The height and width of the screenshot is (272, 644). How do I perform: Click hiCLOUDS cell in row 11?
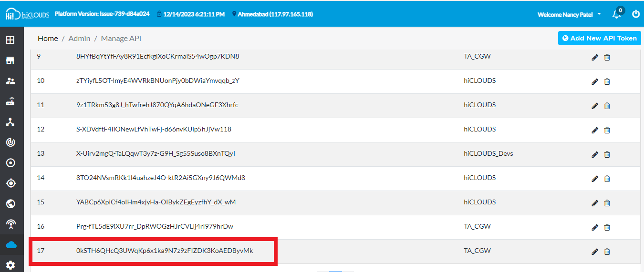pyautogui.click(x=480, y=105)
